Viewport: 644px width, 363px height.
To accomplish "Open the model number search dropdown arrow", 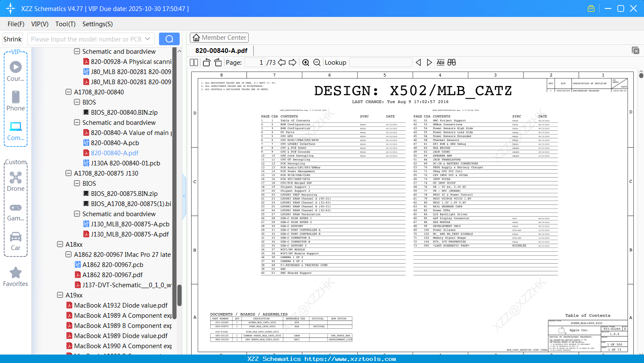I will click(x=148, y=39).
